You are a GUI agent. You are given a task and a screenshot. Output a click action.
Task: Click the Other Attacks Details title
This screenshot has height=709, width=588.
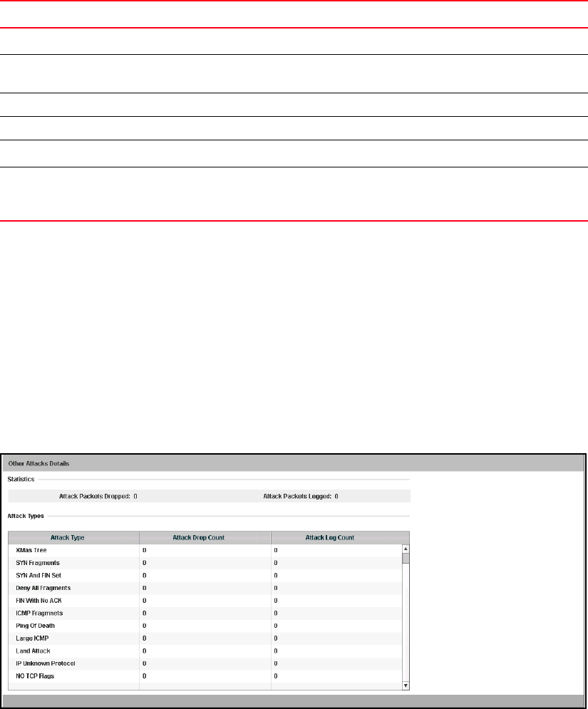(x=39, y=464)
